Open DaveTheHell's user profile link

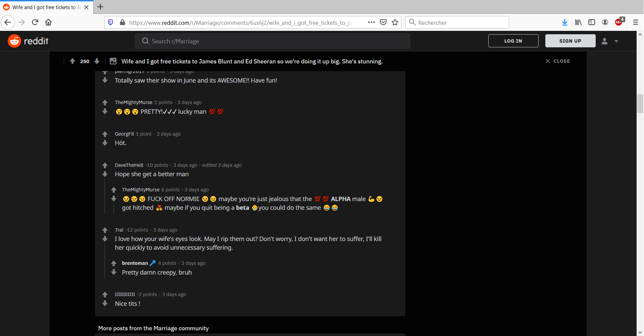click(129, 165)
